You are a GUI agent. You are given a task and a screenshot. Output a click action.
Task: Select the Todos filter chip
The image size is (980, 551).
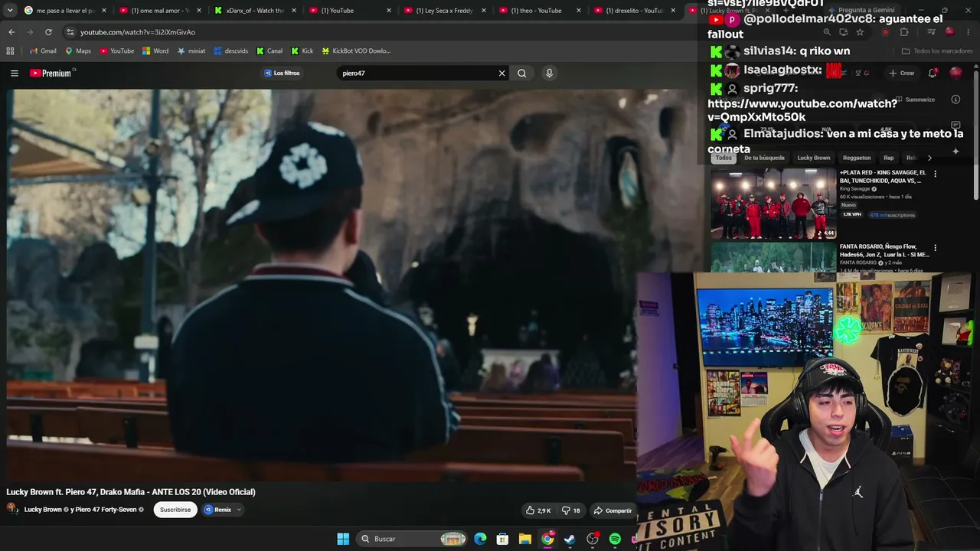[724, 158]
